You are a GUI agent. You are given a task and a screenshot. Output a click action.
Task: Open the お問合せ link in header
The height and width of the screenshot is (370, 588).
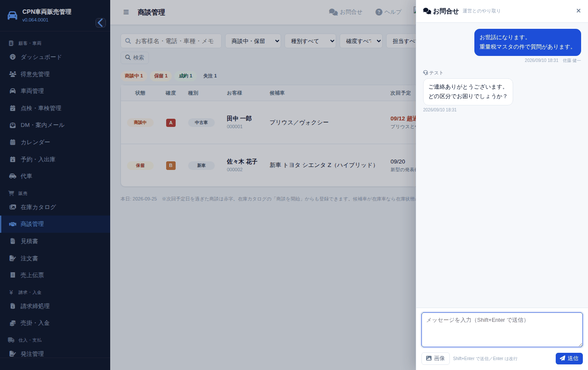(x=346, y=12)
